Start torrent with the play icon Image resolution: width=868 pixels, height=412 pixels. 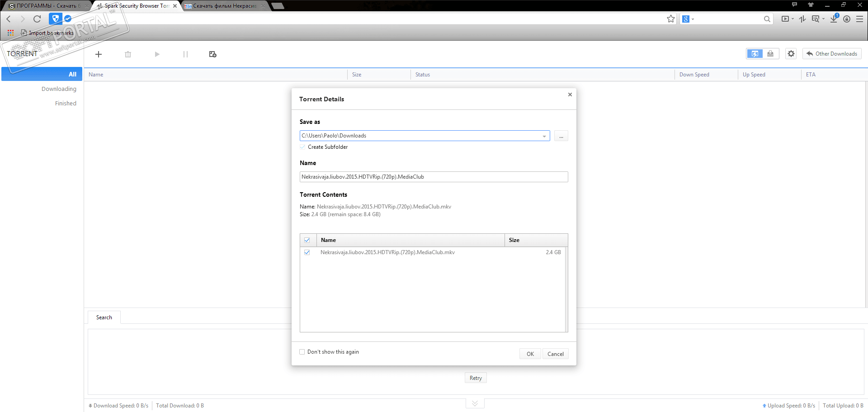tap(157, 54)
